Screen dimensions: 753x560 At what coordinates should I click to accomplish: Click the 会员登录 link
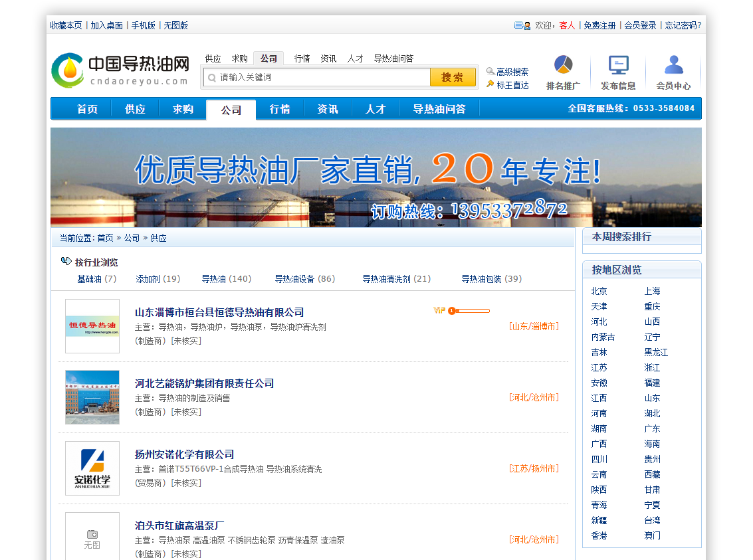[640, 25]
